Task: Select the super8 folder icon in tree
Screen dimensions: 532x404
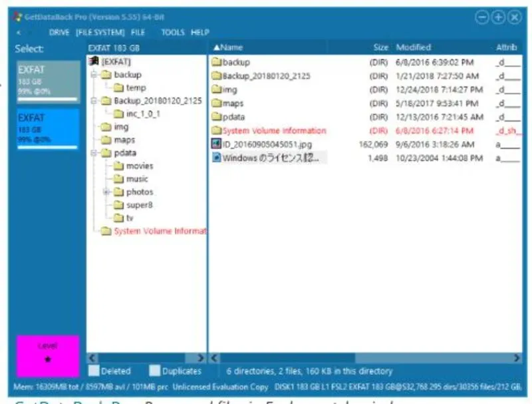Action: pyautogui.click(x=118, y=205)
